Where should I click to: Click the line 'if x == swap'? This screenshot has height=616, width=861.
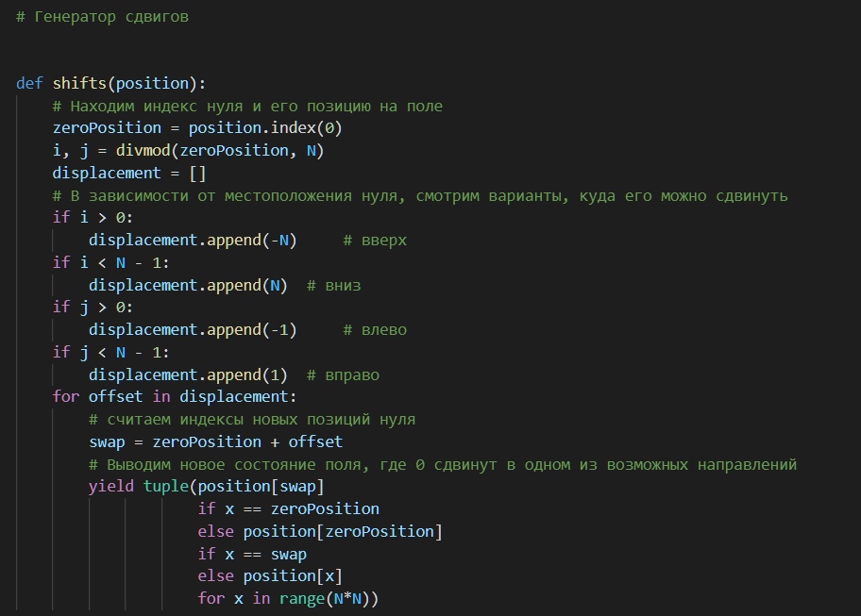click(252, 554)
